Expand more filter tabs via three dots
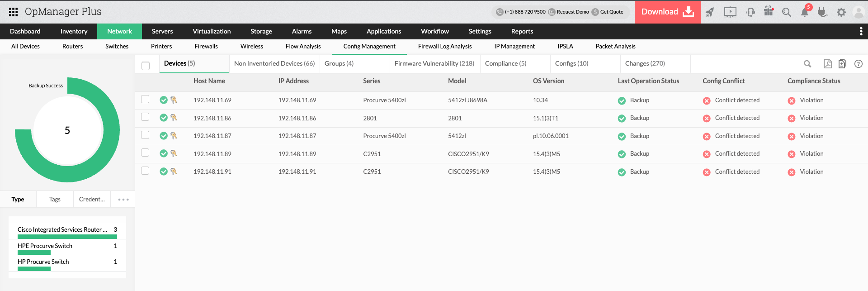 (123, 199)
